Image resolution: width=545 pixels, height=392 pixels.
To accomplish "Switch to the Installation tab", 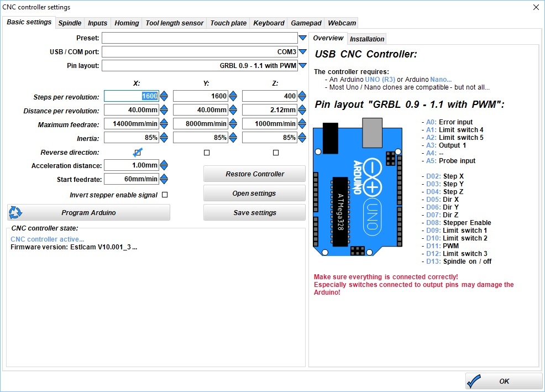I will tap(367, 39).
